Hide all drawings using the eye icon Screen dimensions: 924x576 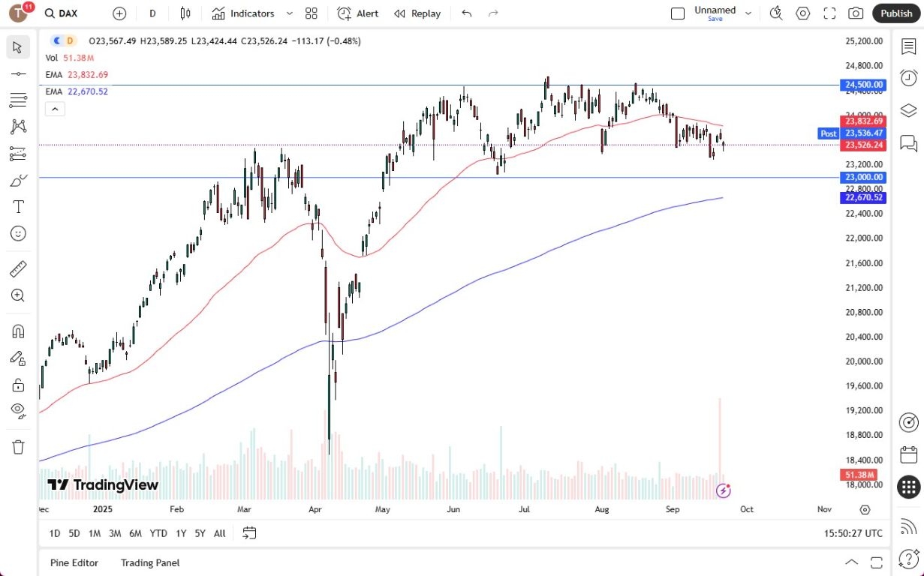tap(18, 411)
